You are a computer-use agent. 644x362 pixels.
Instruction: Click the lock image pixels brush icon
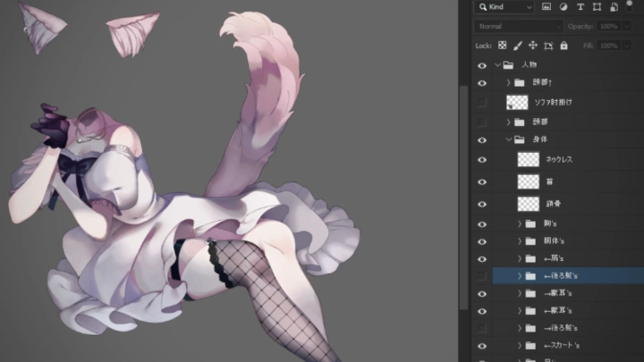point(518,45)
